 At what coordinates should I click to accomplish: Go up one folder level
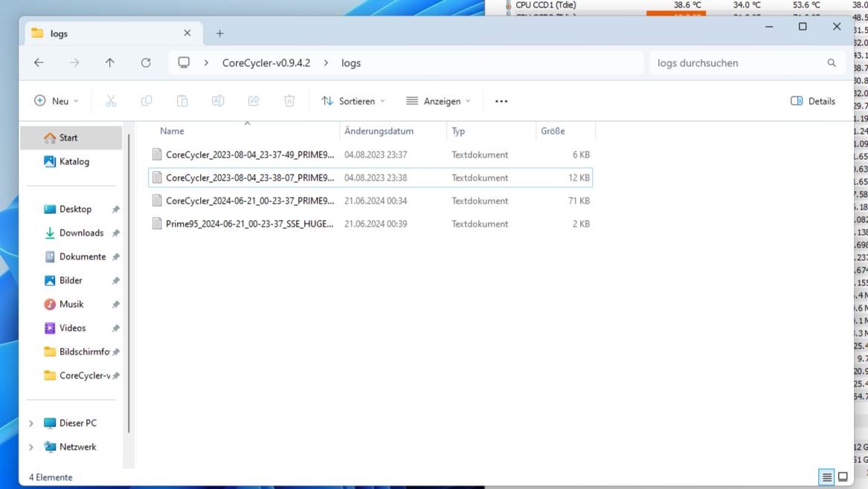[x=110, y=63]
